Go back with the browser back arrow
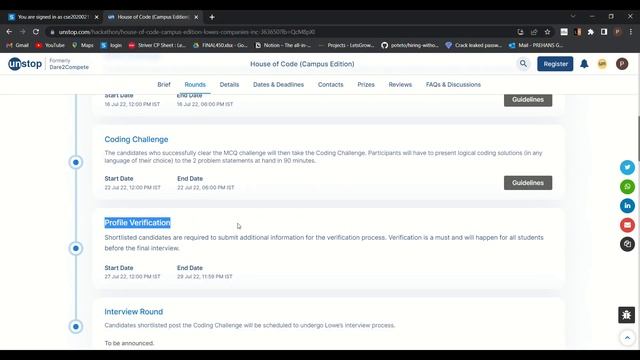 point(9,32)
